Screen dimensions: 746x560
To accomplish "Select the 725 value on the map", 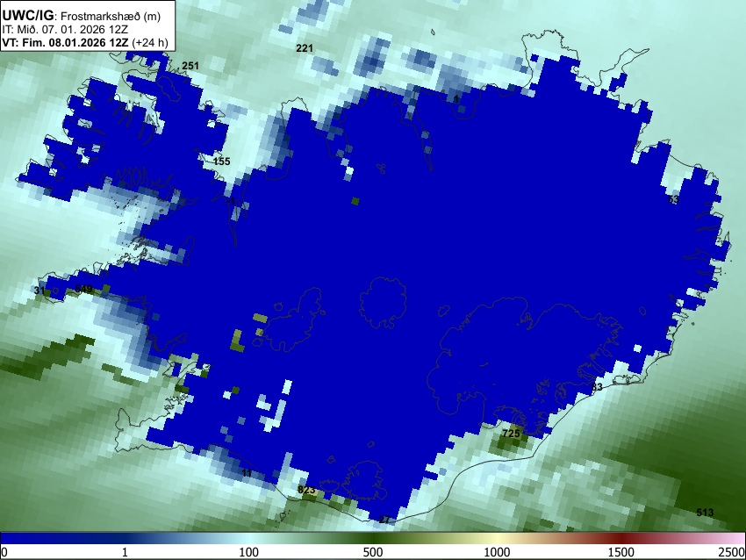I will 511,434.
